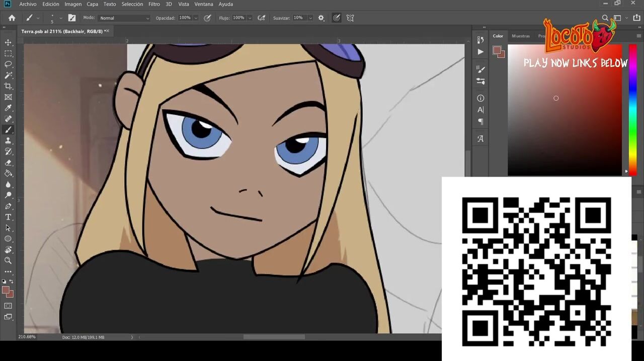Select the Healing Brush tool
644x361 pixels.
(x=8, y=119)
